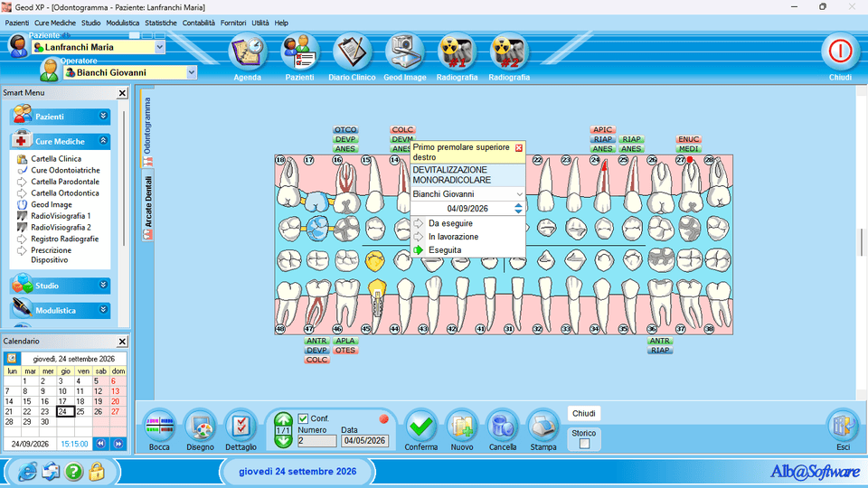Click the Chiudi text button
Viewport: 868px width, 488px height.
tap(583, 413)
